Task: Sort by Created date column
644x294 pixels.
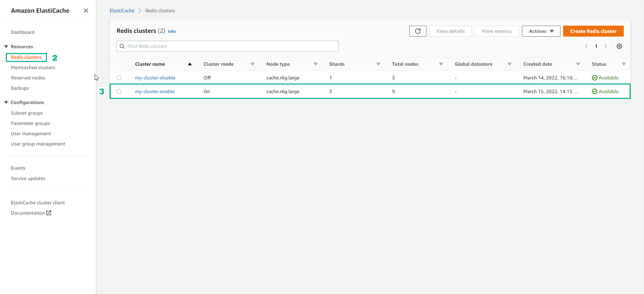Action: pos(578,64)
